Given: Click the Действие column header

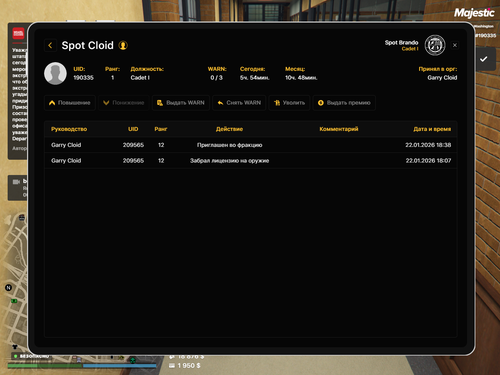Looking at the screenshot, I should 229,129.
